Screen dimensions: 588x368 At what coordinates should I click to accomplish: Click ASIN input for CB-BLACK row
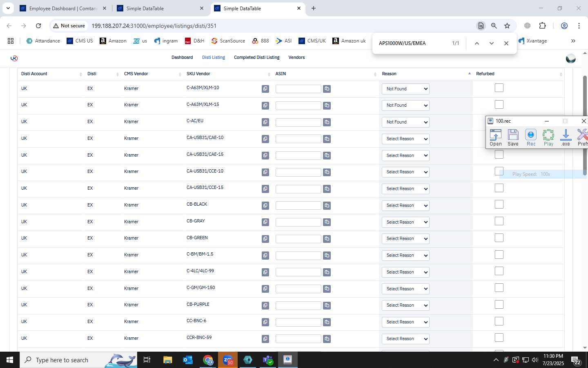[x=298, y=206]
